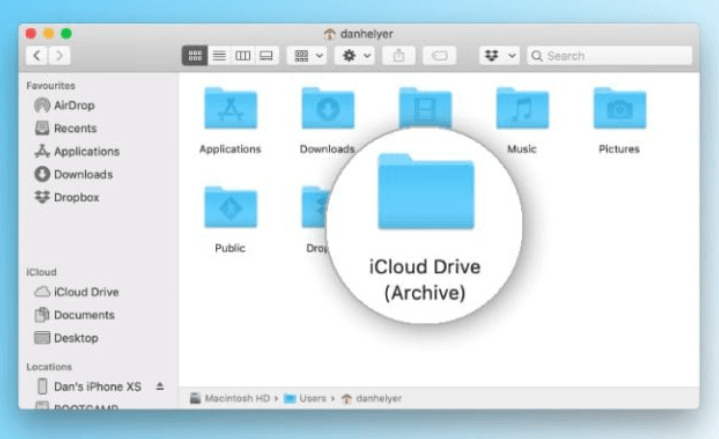This screenshot has width=719, height=439.
Task: Click the green zoom window button
Action: (x=66, y=33)
